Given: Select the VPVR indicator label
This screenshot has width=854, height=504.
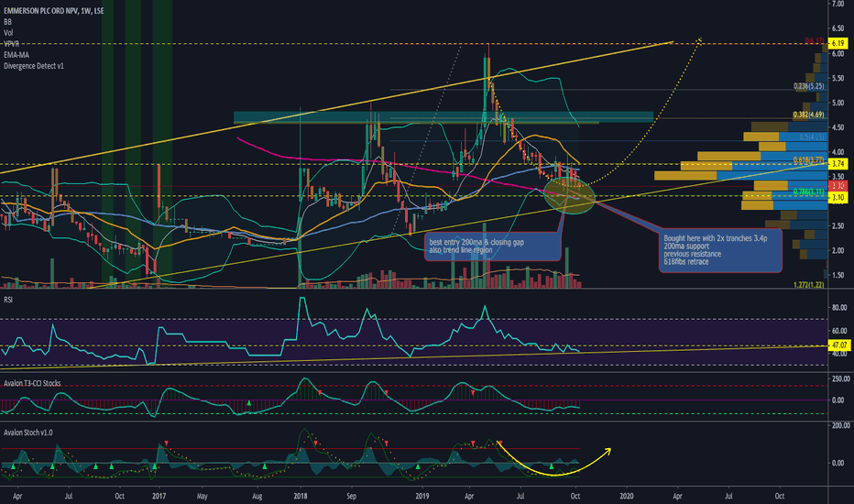Looking at the screenshot, I should click(x=11, y=44).
